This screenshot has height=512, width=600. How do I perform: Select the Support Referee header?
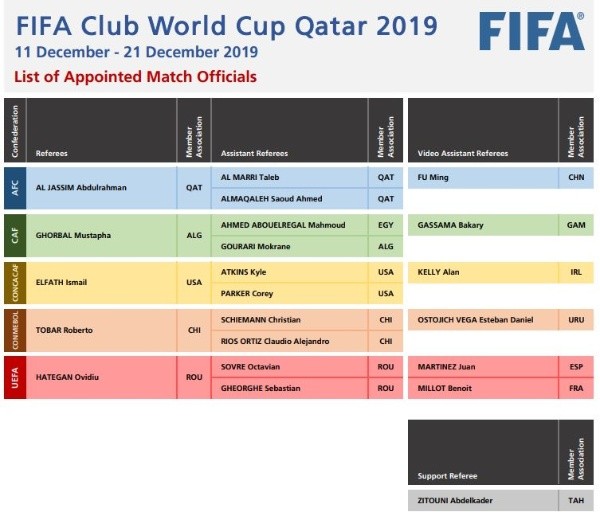click(x=447, y=476)
